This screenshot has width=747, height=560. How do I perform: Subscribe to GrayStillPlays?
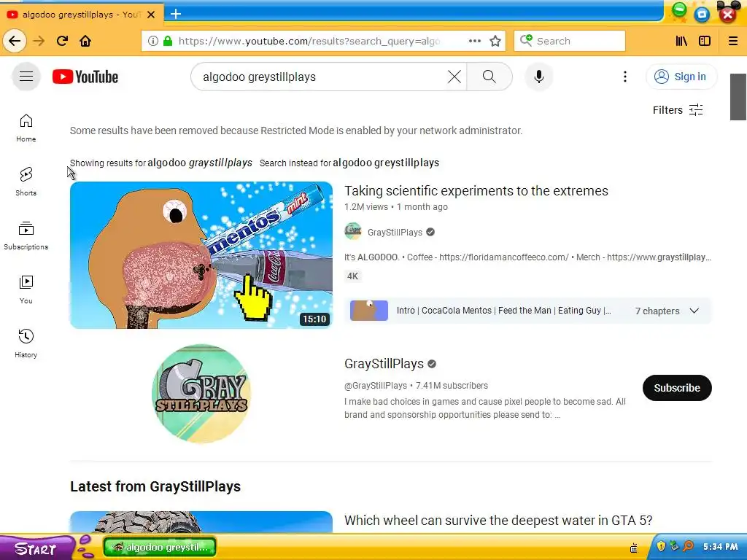pos(677,388)
